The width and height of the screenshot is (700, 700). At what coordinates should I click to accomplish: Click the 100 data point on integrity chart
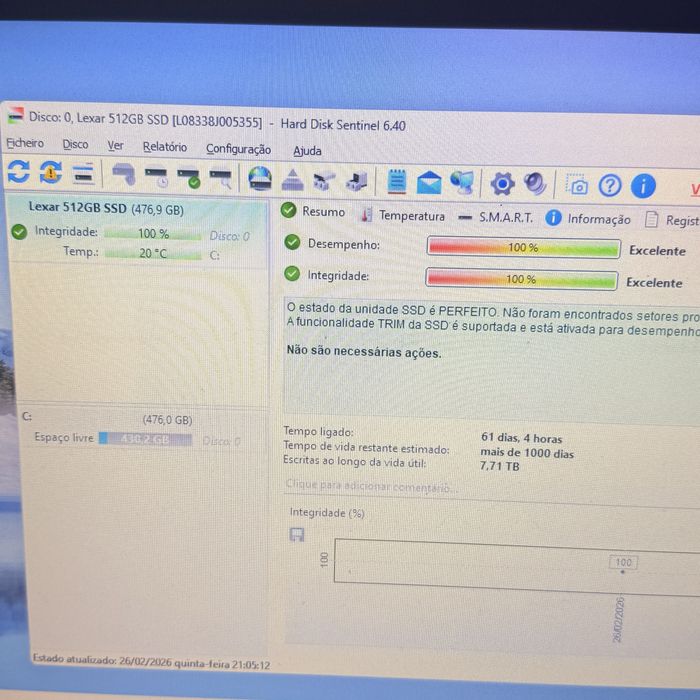coord(623,563)
